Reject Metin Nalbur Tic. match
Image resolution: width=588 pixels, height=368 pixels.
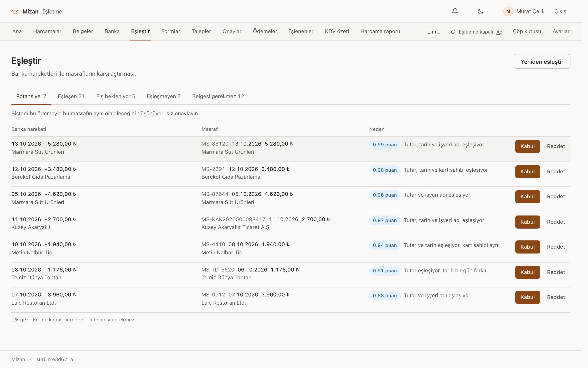[556, 247]
